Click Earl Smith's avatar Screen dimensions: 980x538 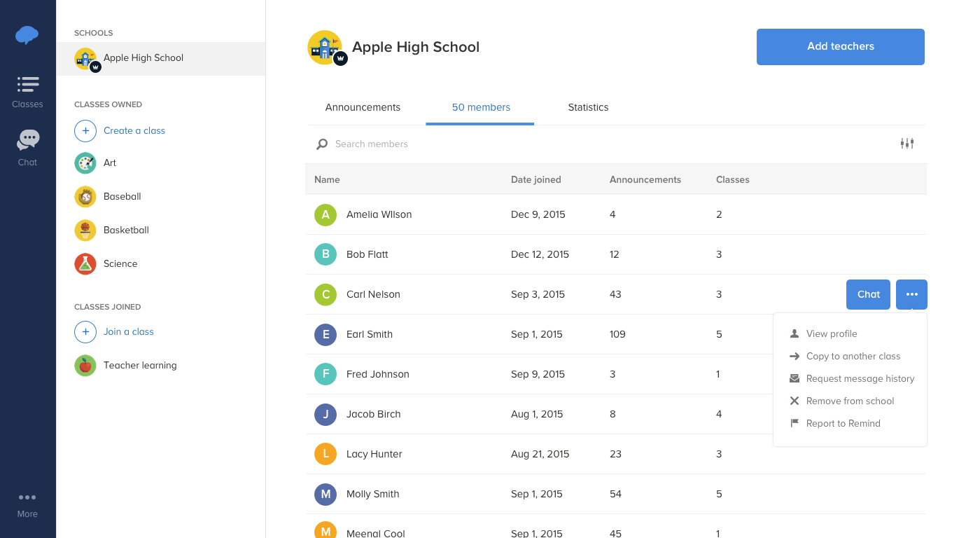coord(325,334)
